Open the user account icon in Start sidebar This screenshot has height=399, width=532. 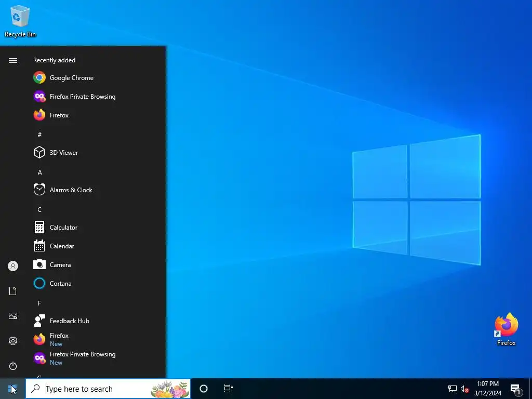13,266
